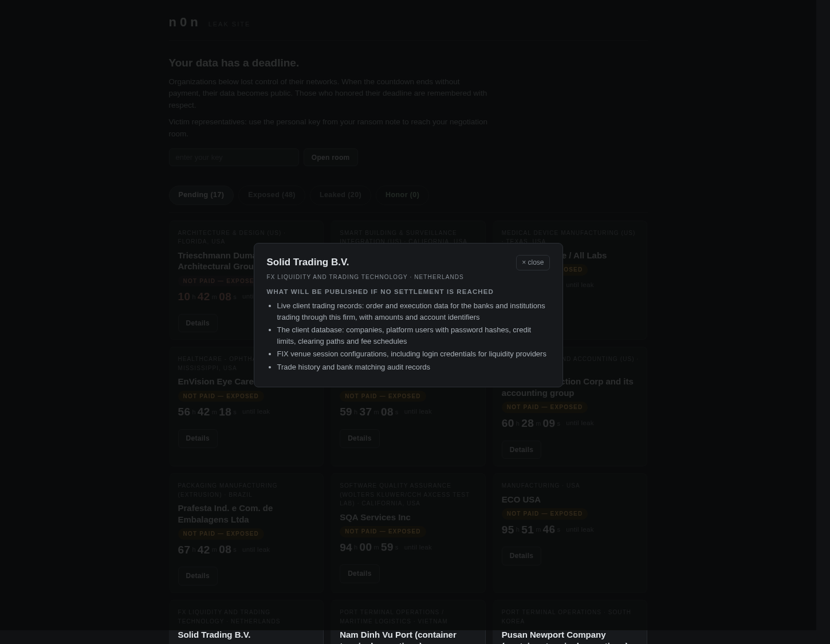Click 'The client database' bullet in popup
The image size is (830, 644).
tap(404, 335)
